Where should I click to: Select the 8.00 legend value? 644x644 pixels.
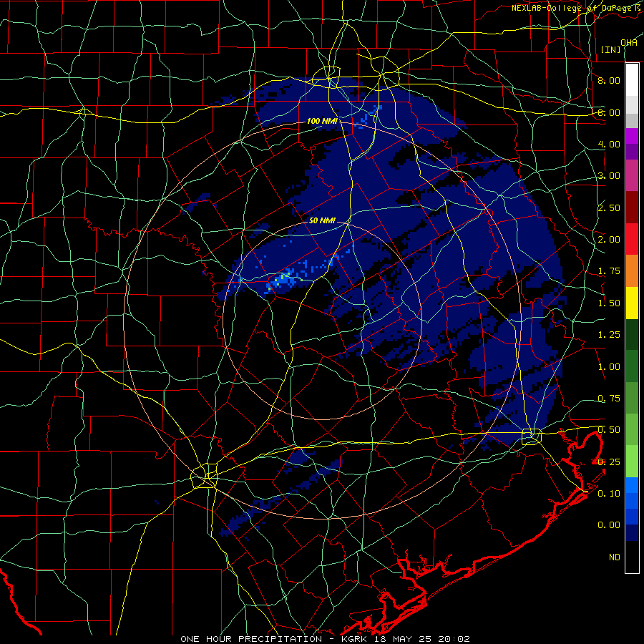[609, 80]
